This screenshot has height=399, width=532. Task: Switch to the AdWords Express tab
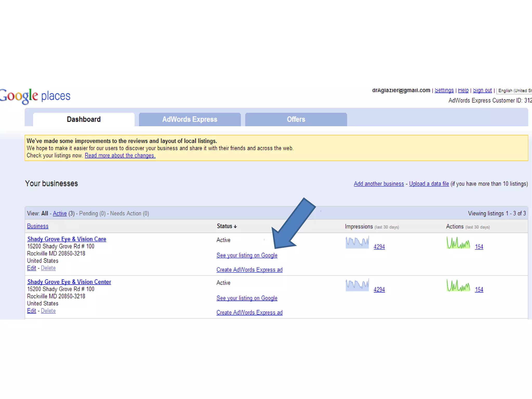coord(190,119)
